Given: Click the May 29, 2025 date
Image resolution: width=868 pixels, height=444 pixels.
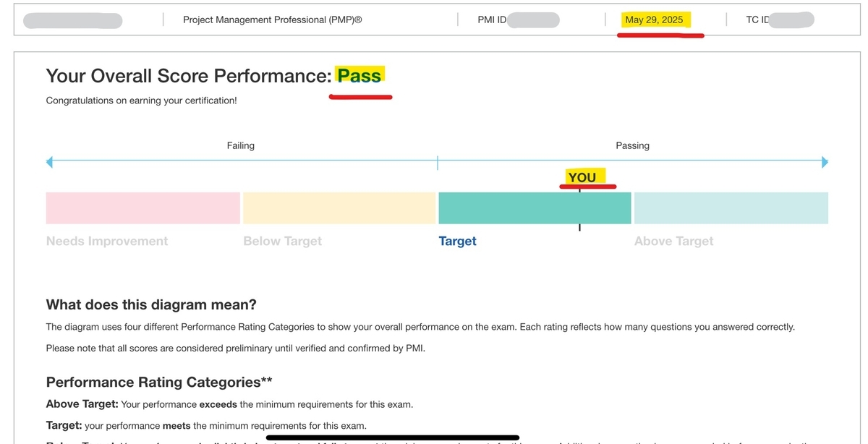Looking at the screenshot, I should pos(654,20).
